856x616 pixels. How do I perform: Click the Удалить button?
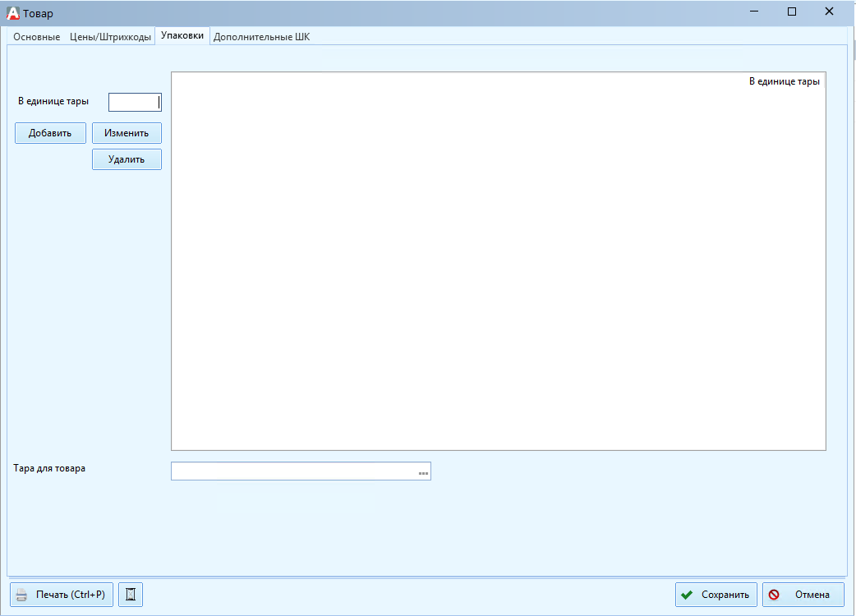pyautogui.click(x=127, y=159)
